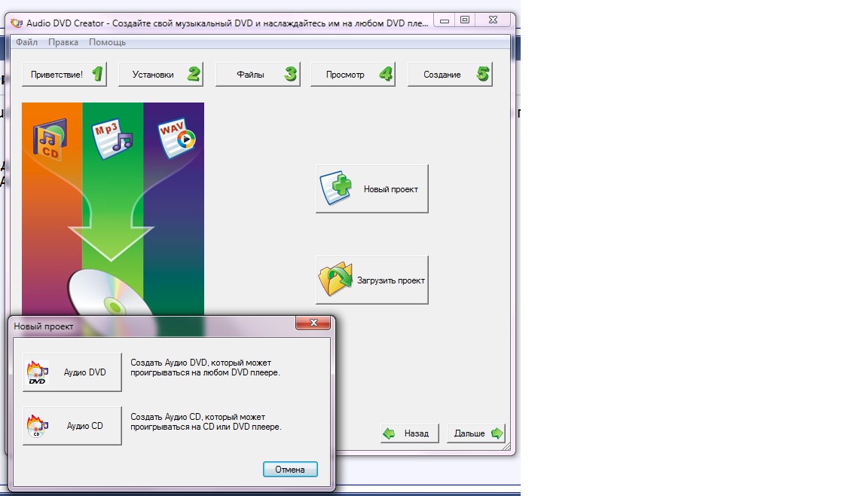The image size is (868, 496).
Task: Click the Load Project folder icon
Action: click(336, 280)
